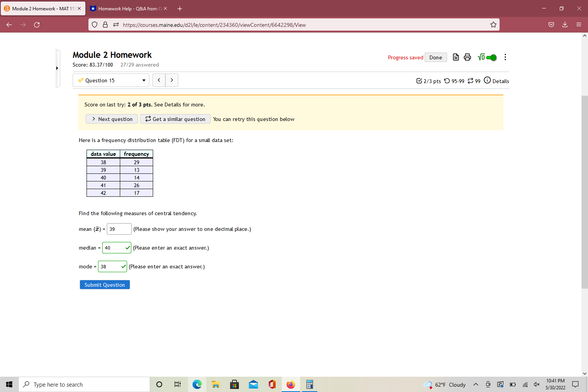
Task: Open the notification center icon
Action: pyautogui.click(x=575, y=384)
